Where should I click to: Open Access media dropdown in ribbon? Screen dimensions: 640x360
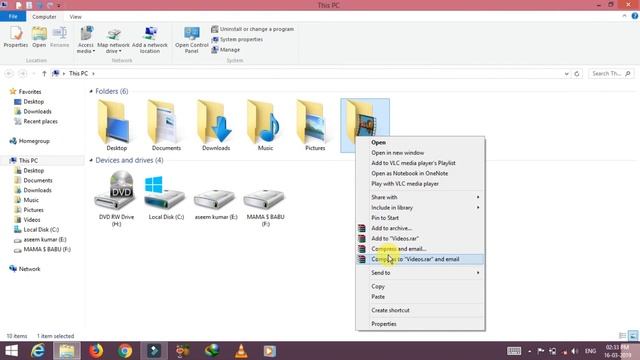pos(86,40)
